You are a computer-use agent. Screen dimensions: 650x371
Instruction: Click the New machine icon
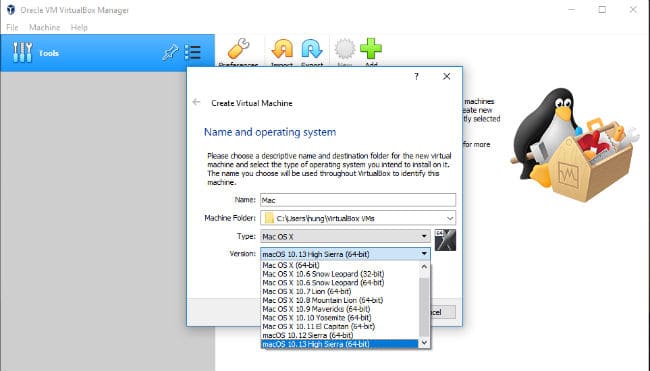pos(344,48)
